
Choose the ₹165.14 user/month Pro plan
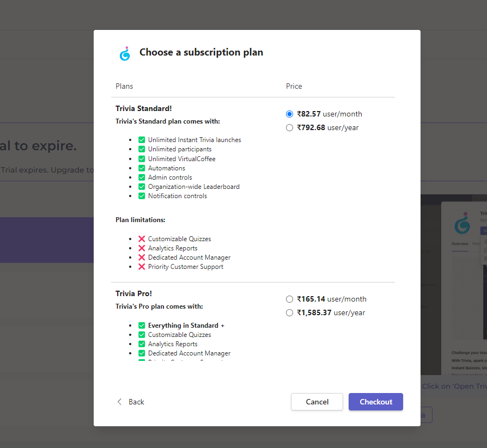point(289,299)
